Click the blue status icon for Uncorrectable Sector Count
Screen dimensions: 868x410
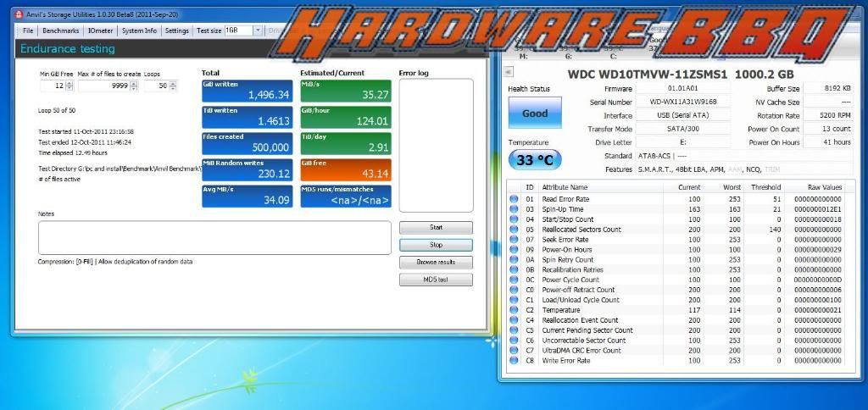tap(514, 341)
